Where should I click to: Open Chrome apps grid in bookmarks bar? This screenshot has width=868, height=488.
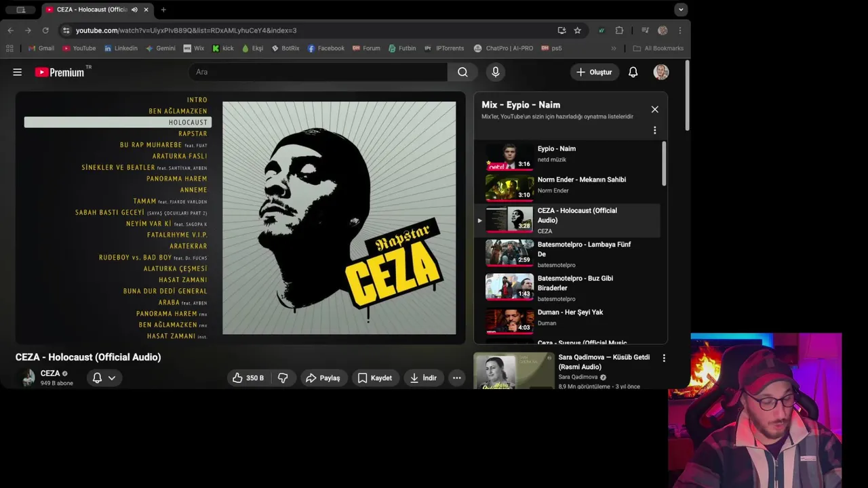[9, 48]
